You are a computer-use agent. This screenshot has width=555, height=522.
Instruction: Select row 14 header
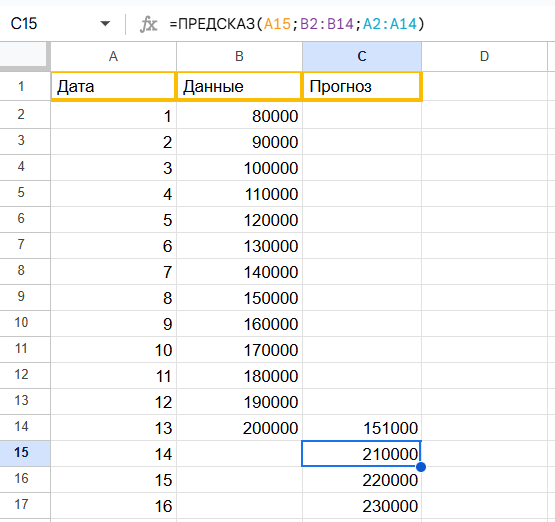pos(21,427)
